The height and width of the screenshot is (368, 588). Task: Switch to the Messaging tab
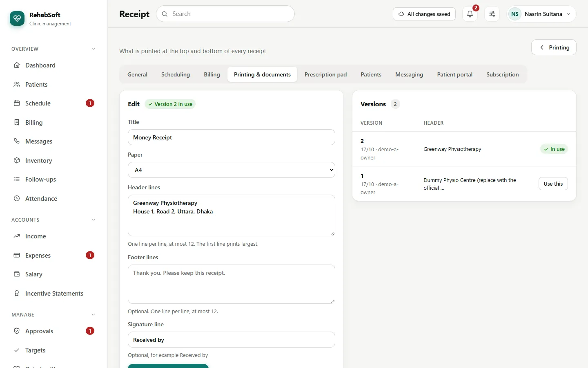coord(409,74)
